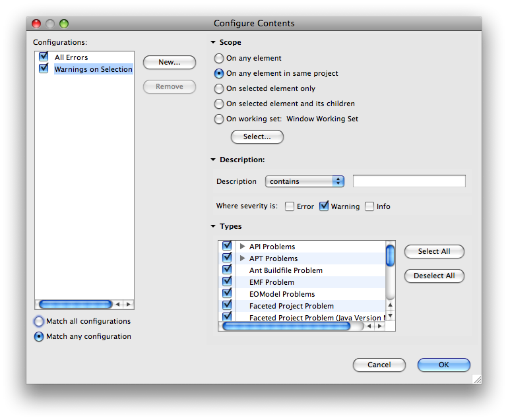
Task: Enable the Error severity checkbox
Action: pos(290,206)
